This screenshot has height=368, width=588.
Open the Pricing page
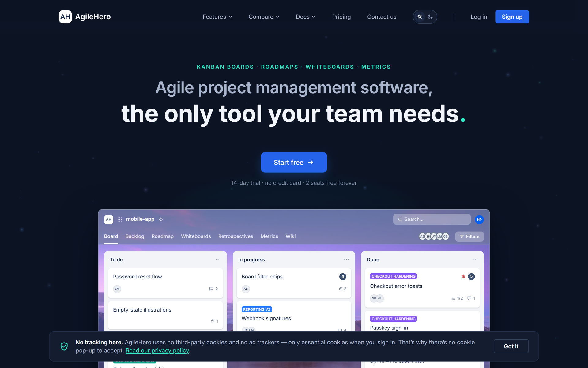coord(341,17)
